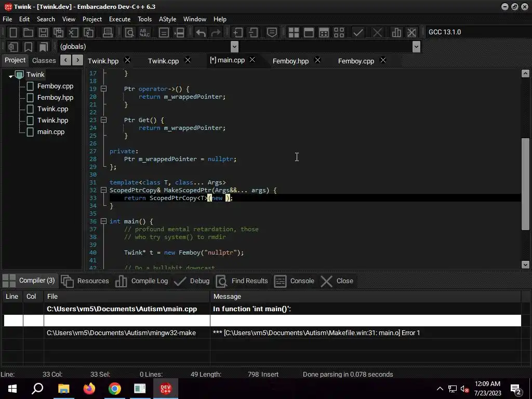Viewport: 532px width, 399px height.
Task: Click the Compile & Run toolbar icon
Action: 324,33
